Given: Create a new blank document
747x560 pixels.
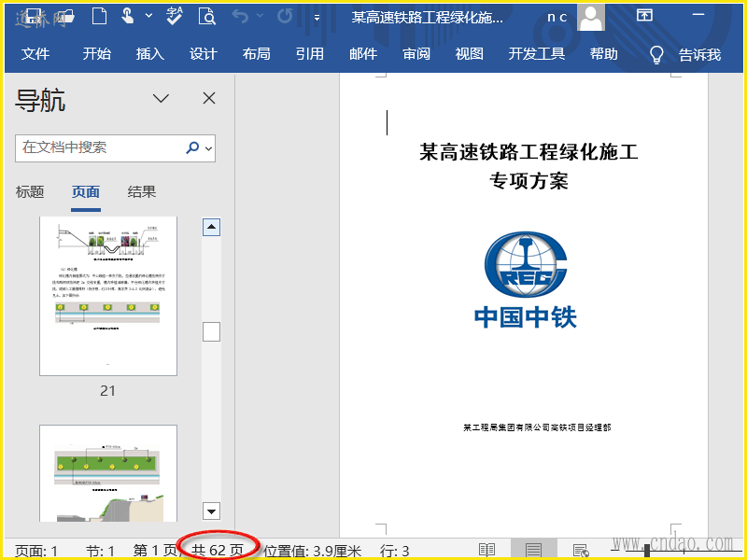Looking at the screenshot, I should pyautogui.click(x=99, y=17).
